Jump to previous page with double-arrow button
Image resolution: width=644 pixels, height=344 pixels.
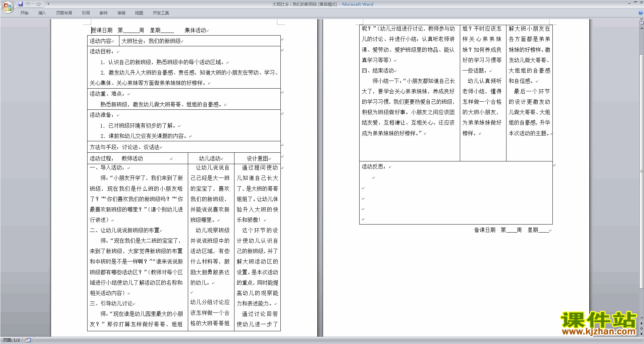point(641,323)
